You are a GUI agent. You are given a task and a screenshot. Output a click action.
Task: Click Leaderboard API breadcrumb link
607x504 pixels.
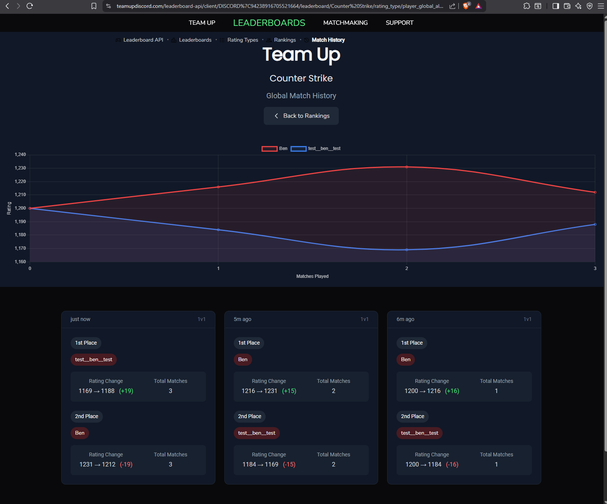144,40
